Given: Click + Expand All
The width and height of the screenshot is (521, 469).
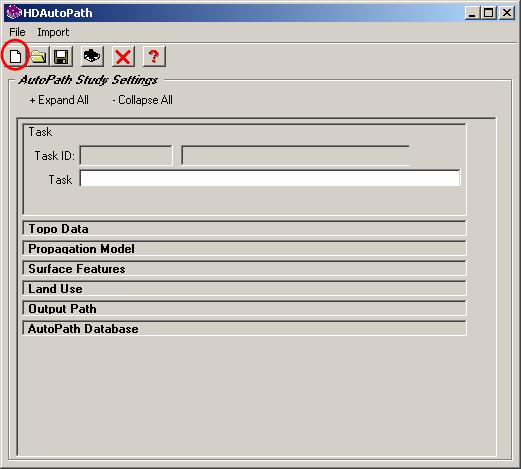Looking at the screenshot, I should 59,100.
